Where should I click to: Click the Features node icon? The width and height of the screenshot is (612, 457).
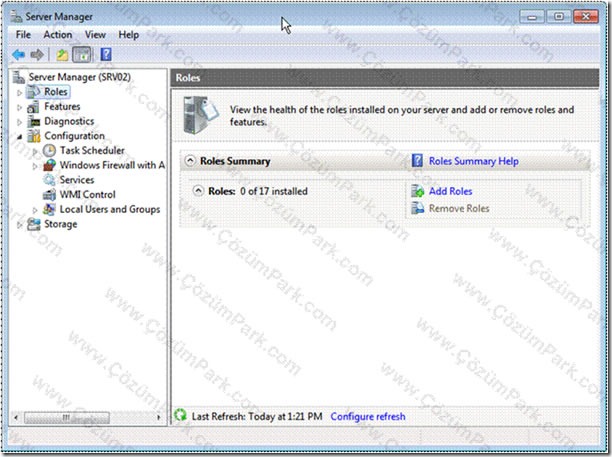(x=33, y=107)
